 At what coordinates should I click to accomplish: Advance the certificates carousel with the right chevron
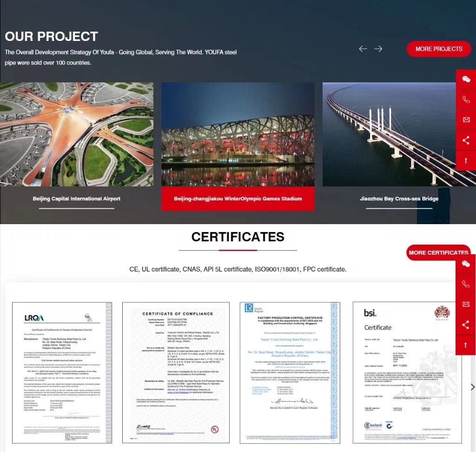coord(473,387)
